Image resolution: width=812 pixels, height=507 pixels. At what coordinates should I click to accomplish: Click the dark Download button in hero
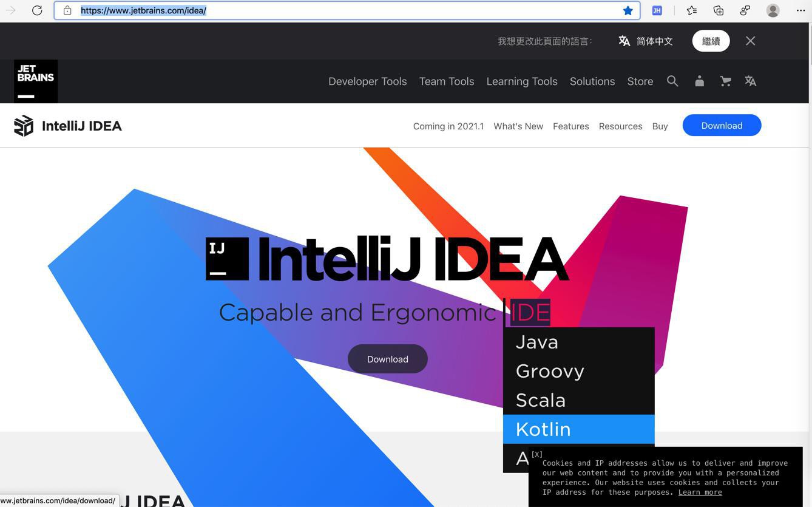point(388,359)
